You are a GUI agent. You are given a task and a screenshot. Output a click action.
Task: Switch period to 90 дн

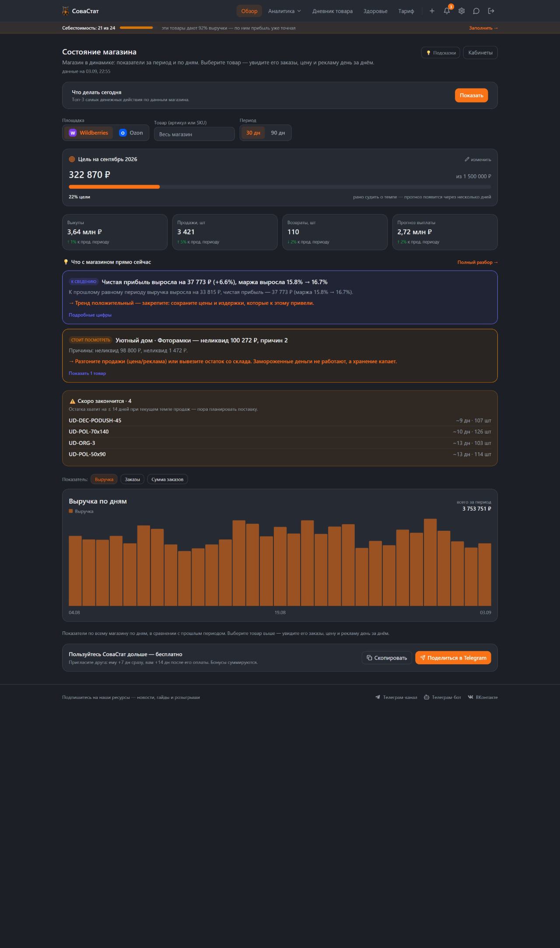(278, 133)
